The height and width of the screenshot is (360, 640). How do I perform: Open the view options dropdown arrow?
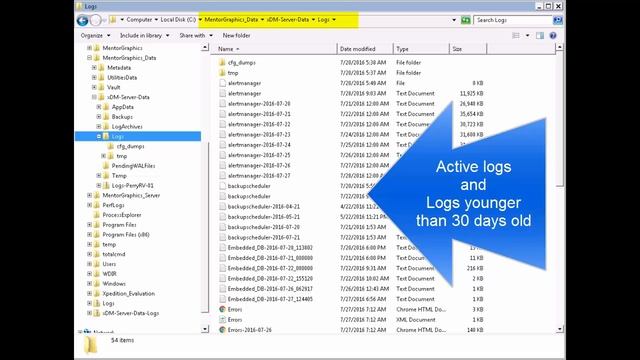point(527,36)
